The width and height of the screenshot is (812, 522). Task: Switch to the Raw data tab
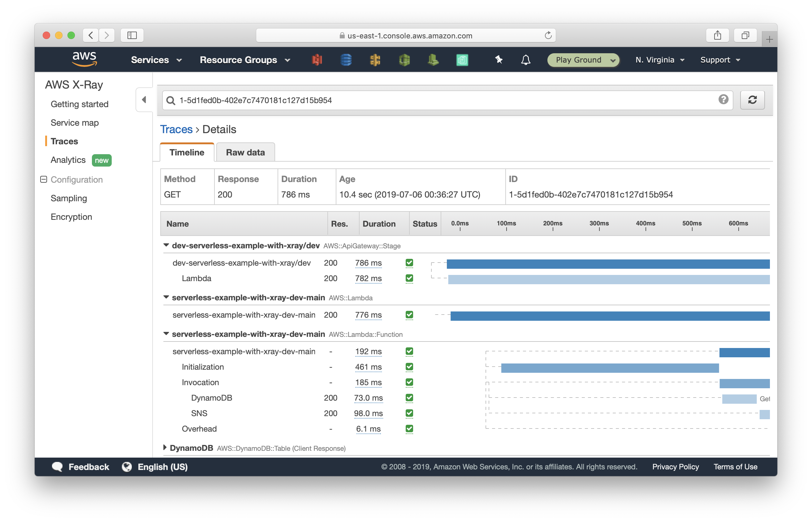[x=245, y=152]
